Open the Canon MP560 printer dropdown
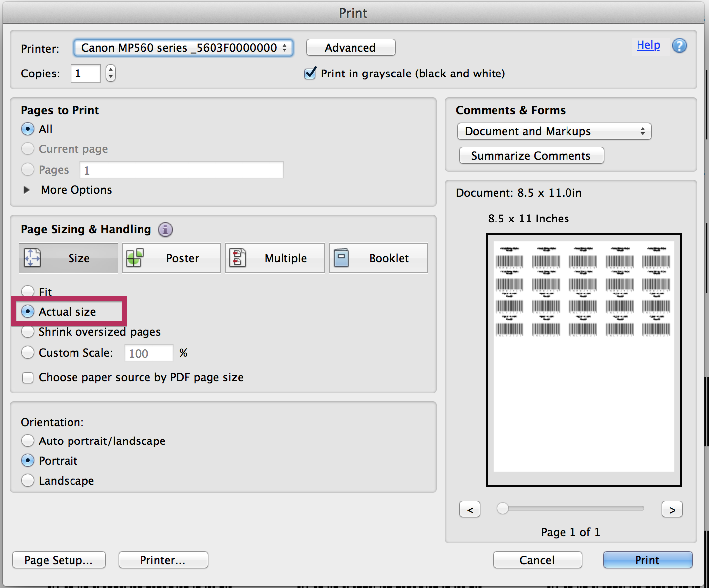This screenshot has height=588, width=709. pos(183,48)
